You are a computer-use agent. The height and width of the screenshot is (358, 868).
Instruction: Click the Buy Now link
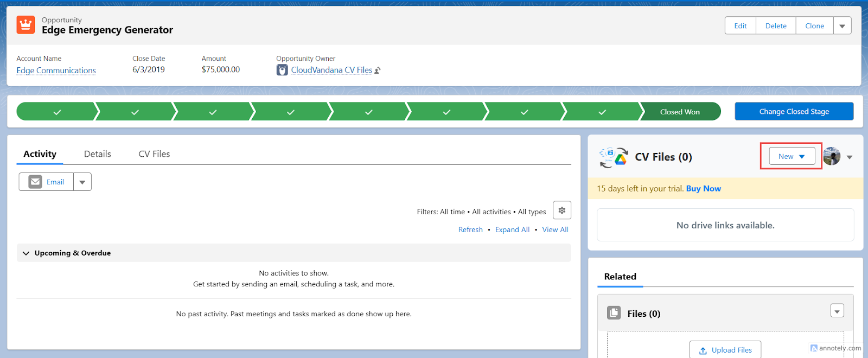coord(704,189)
